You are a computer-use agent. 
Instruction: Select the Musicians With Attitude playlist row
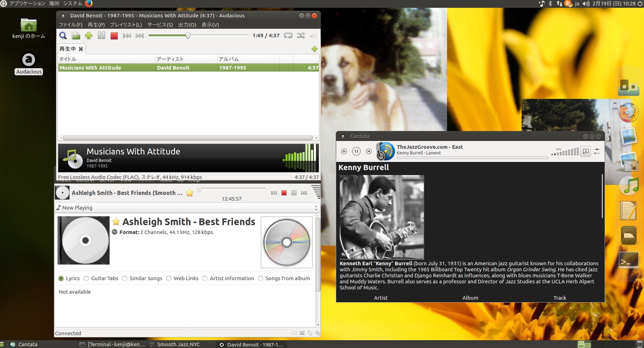(x=188, y=68)
